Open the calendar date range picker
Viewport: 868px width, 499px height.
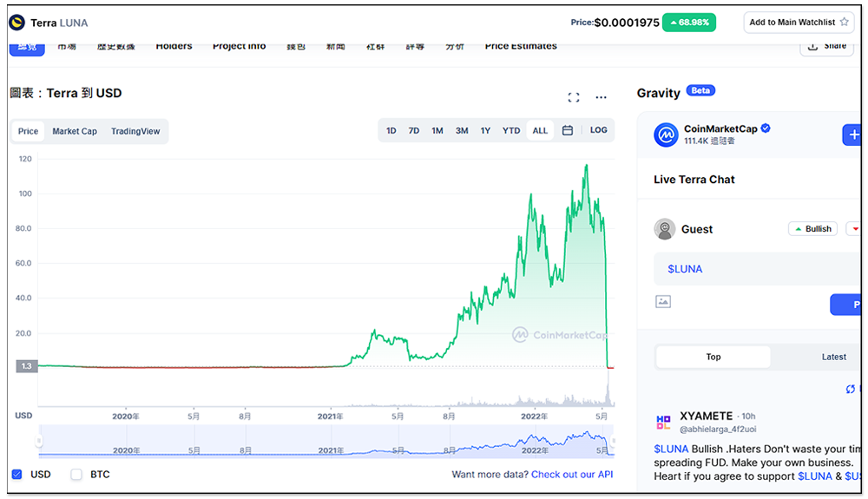click(567, 130)
